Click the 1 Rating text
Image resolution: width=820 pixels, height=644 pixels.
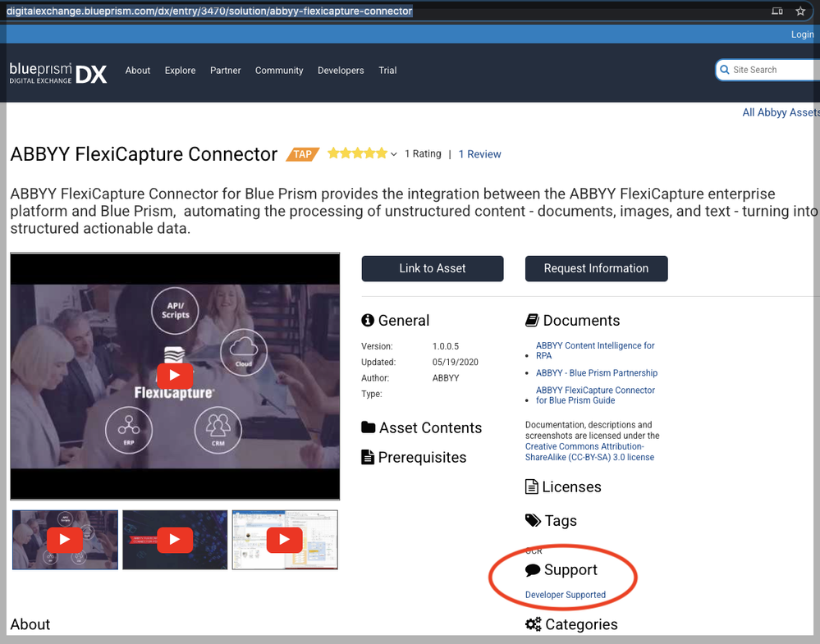pyautogui.click(x=423, y=153)
